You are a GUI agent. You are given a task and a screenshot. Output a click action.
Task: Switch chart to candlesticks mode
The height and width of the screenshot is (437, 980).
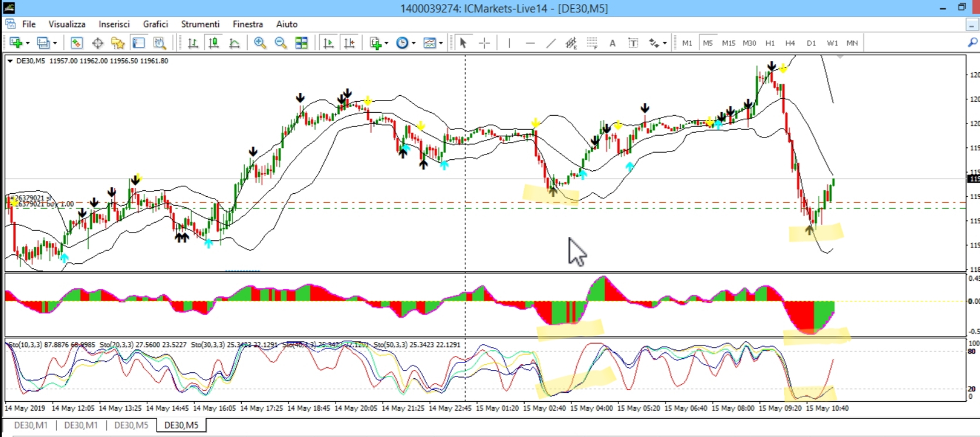pos(214,43)
